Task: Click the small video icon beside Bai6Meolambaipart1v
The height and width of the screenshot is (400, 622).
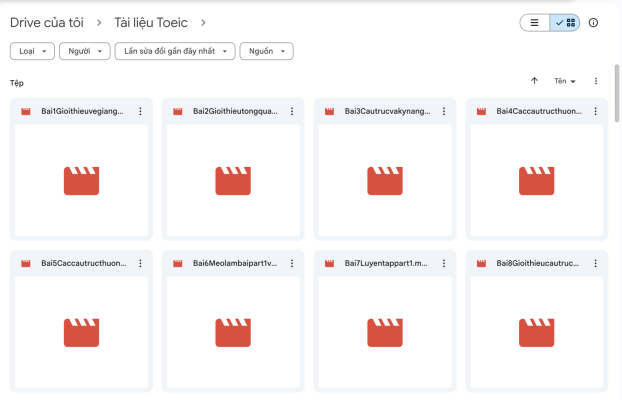Action: [178, 263]
